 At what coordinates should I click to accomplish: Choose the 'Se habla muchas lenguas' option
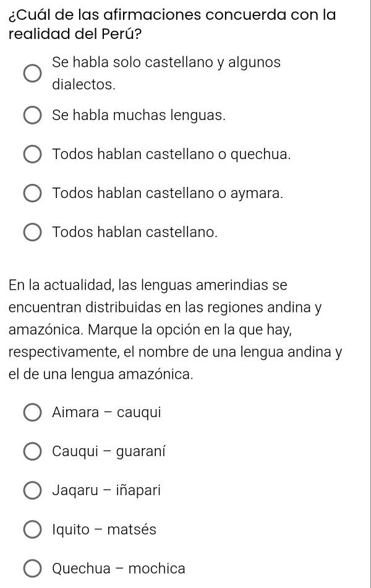pyautogui.click(x=33, y=115)
